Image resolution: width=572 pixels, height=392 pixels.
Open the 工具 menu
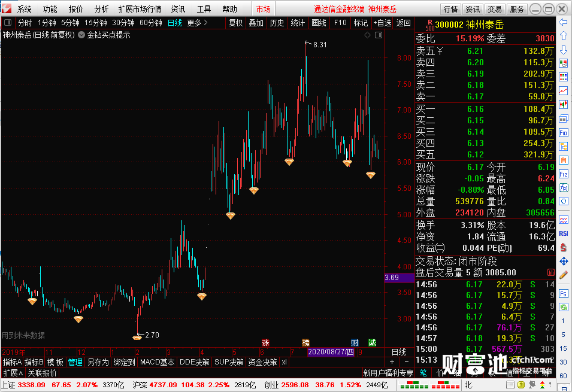point(204,9)
